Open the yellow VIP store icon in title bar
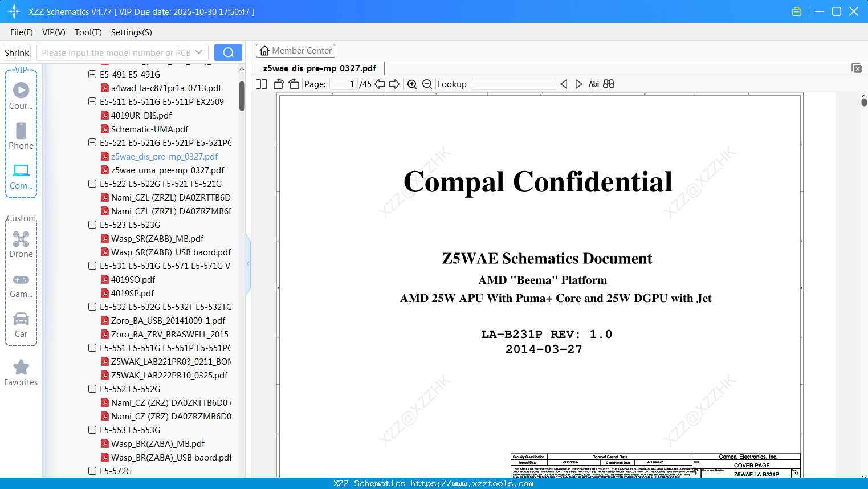 (x=797, y=11)
